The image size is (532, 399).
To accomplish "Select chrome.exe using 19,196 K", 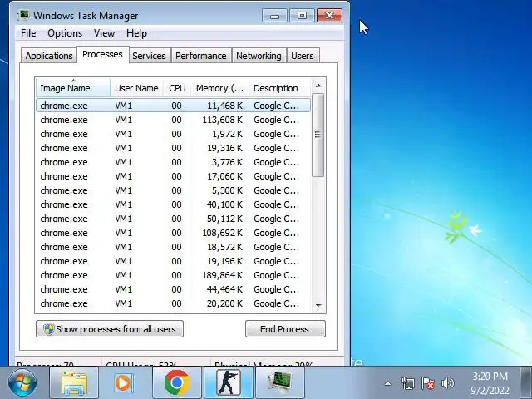I will click(x=173, y=261).
